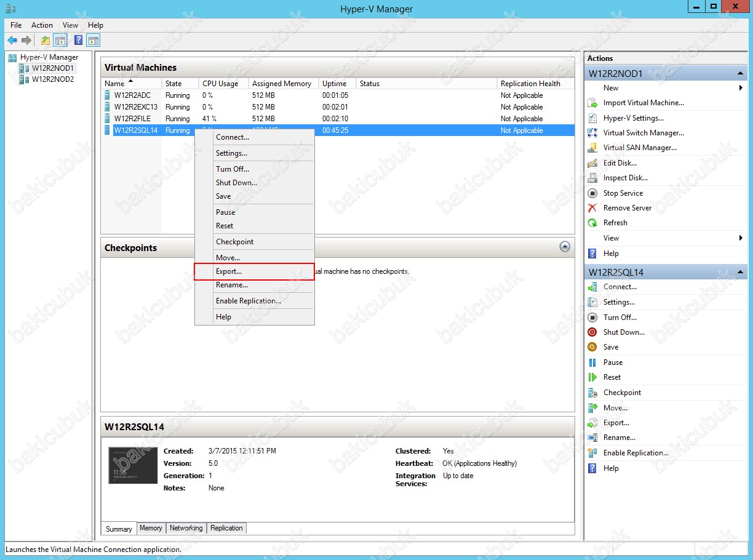Click the Back arrow in the toolbar

pos(12,41)
